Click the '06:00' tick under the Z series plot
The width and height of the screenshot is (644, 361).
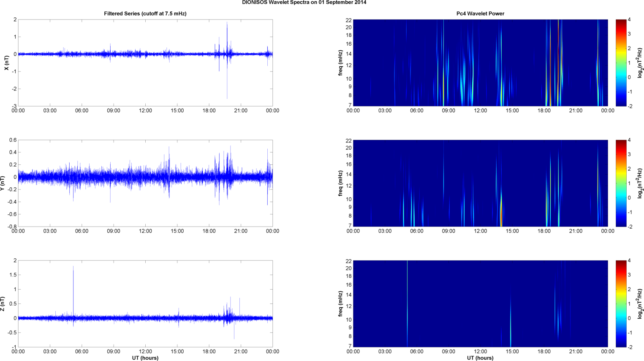[x=82, y=352]
